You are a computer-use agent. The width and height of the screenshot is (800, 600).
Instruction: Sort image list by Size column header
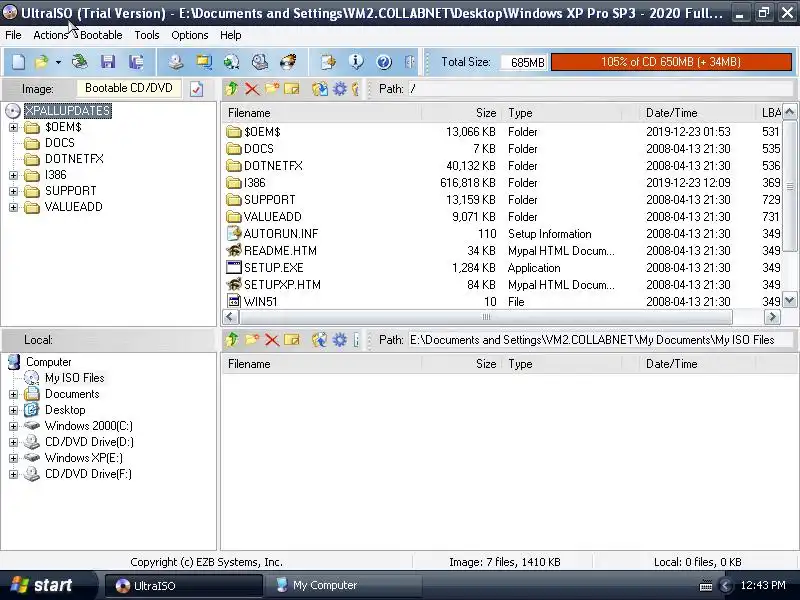pyautogui.click(x=462, y=113)
